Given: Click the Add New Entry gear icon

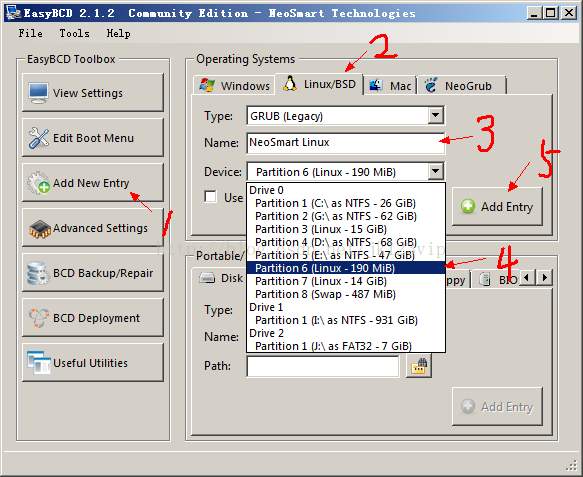Looking at the screenshot, I should click(38, 183).
